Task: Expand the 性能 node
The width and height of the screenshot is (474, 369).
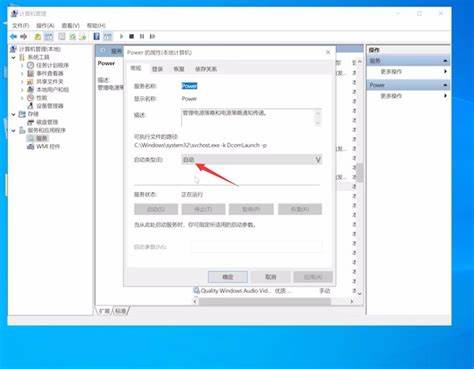Action: 22,98
